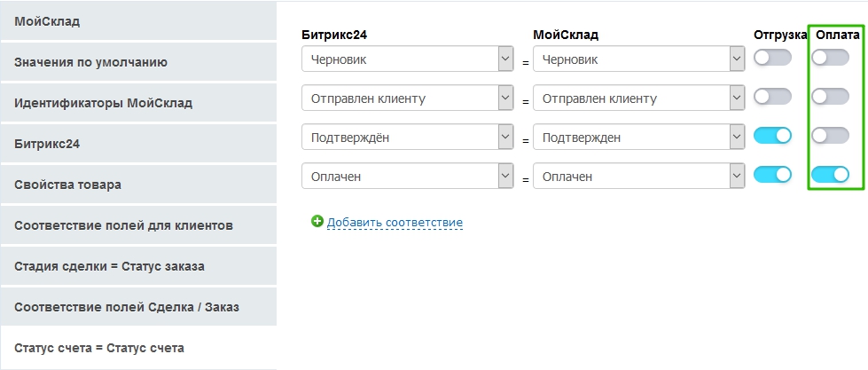The width and height of the screenshot is (868, 370).
Task: Expand МойСклад Подтвержден dropdown
Action: (638, 138)
